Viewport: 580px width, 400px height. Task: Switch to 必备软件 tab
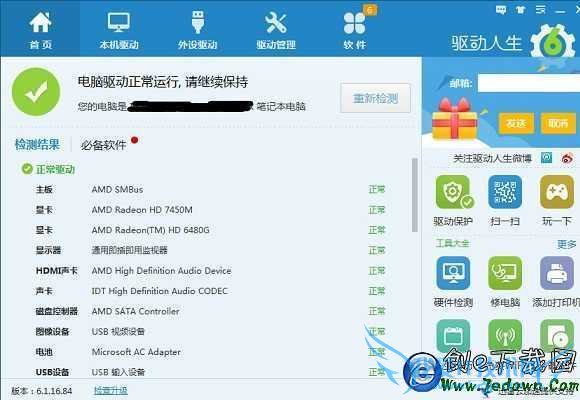point(104,145)
